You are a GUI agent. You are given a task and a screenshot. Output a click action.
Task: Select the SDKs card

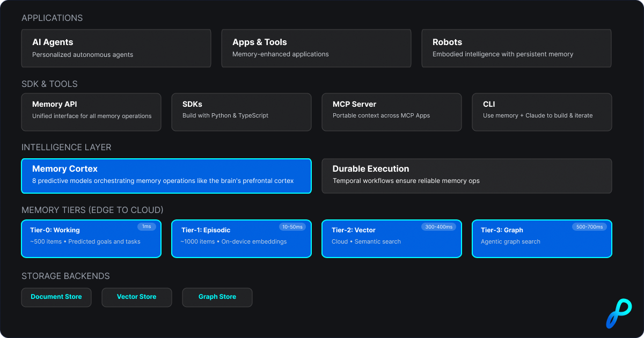(241, 112)
